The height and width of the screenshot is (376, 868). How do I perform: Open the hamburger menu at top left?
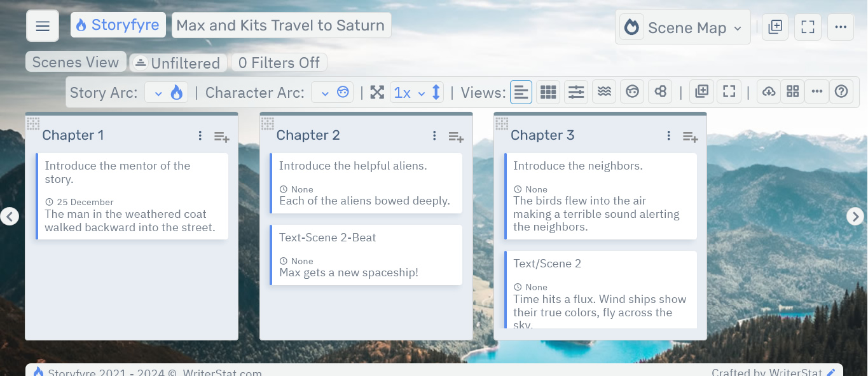42,26
